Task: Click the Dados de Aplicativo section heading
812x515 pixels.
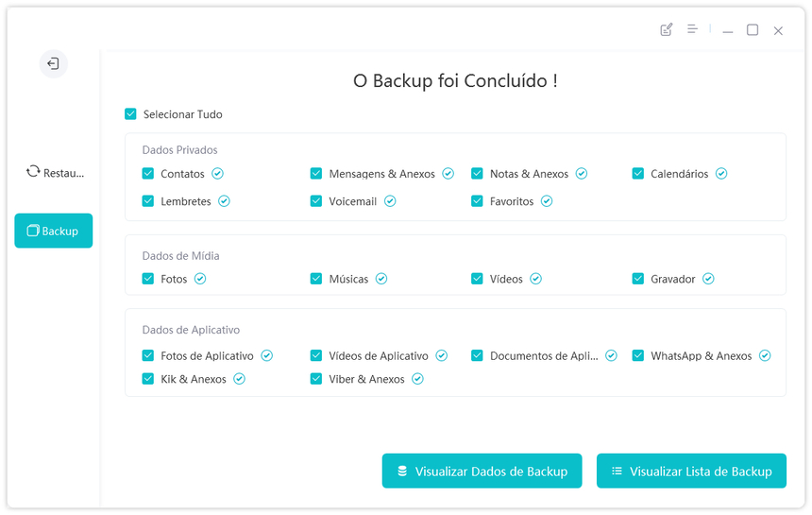Action: [x=191, y=330]
